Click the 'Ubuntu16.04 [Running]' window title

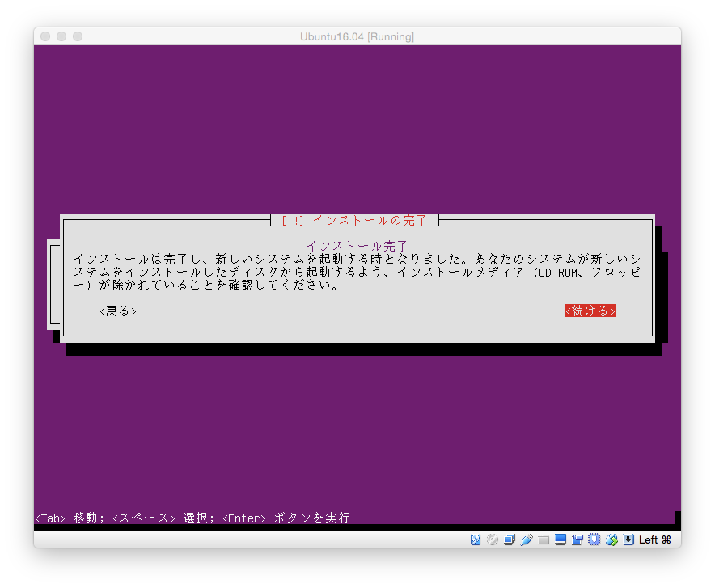[x=357, y=37]
